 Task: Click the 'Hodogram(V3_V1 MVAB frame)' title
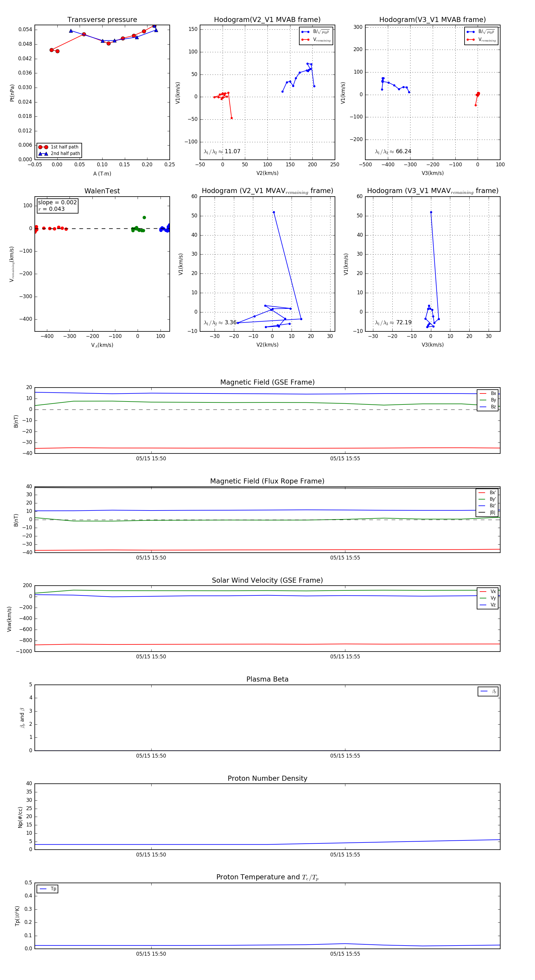click(x=432, y=20)
